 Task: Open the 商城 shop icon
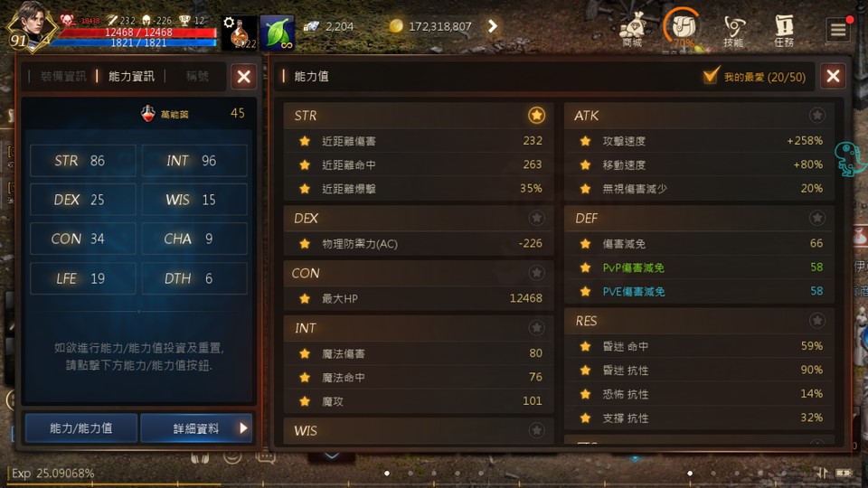coord(632,29)
